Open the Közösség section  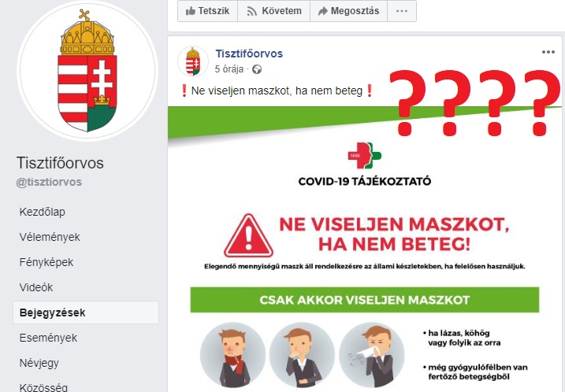coord(43,387)
